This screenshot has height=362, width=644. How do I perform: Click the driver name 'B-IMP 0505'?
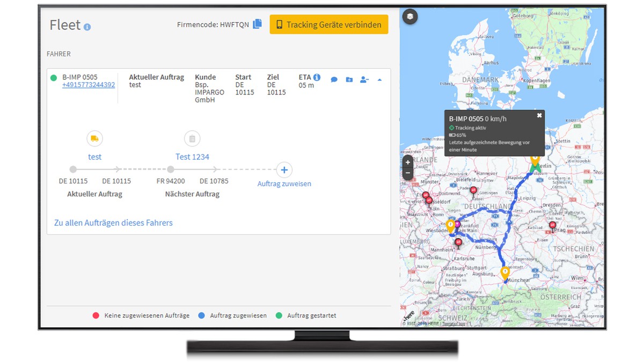point(80,77)
